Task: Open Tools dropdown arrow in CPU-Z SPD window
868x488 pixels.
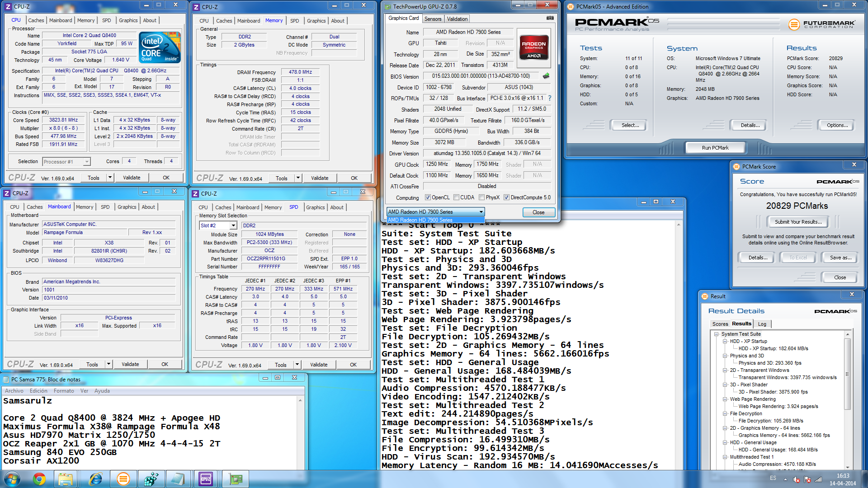Action: point(297,365)
